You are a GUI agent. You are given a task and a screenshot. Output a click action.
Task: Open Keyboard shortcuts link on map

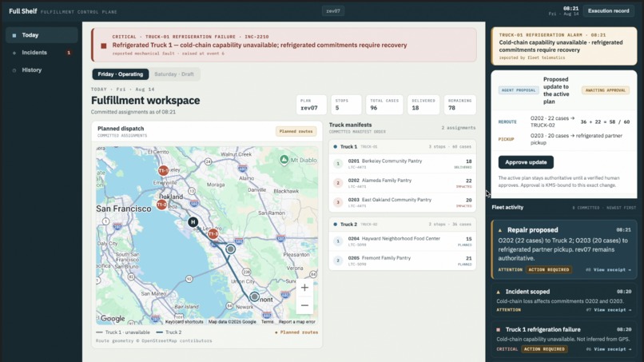pyautogui.click(x=184, y=322)
